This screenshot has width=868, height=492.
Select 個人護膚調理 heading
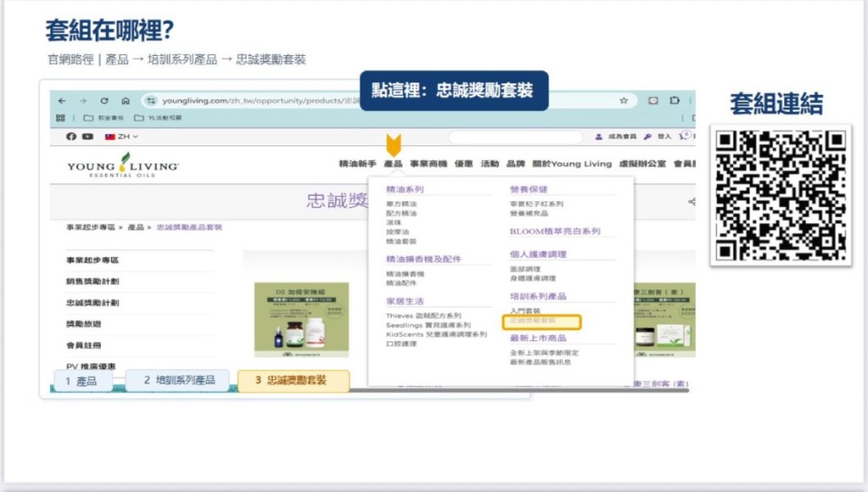(538, 254)
